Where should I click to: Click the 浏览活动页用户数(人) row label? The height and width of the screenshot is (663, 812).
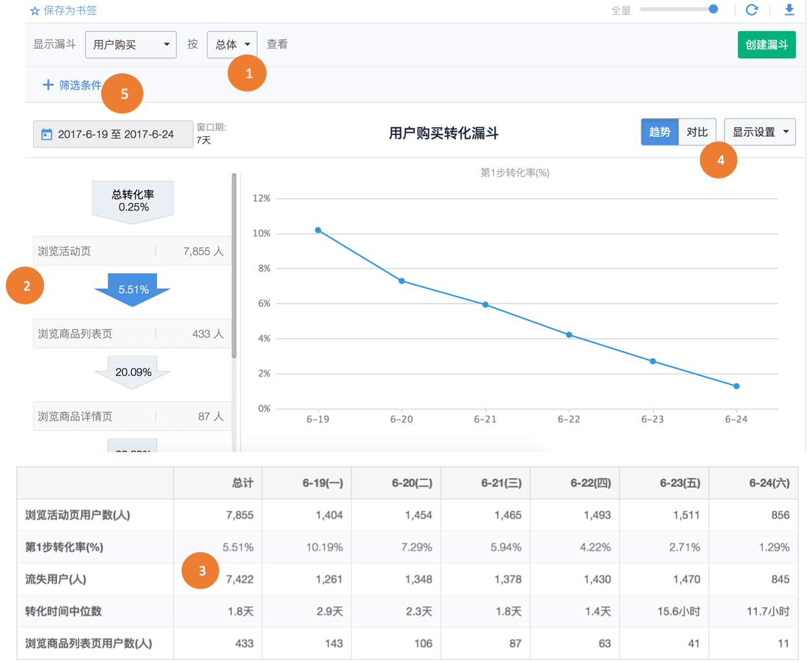78,515
